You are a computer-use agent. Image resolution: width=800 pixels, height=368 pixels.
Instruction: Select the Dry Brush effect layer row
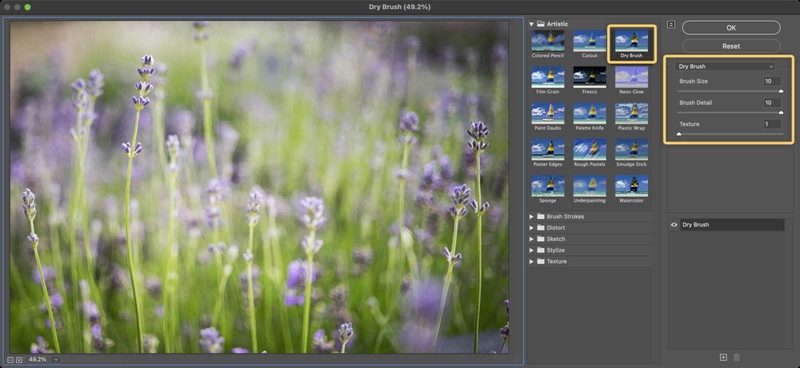(x=732, y=225)
